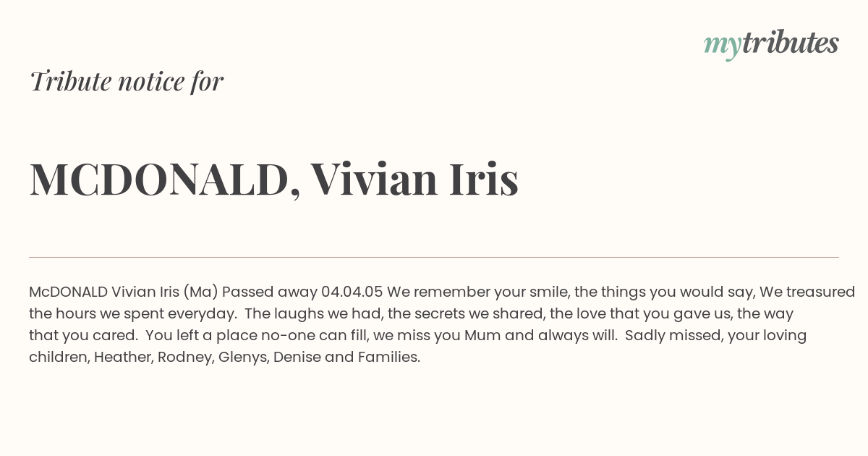Click the mytributes logo

[771, 44]
